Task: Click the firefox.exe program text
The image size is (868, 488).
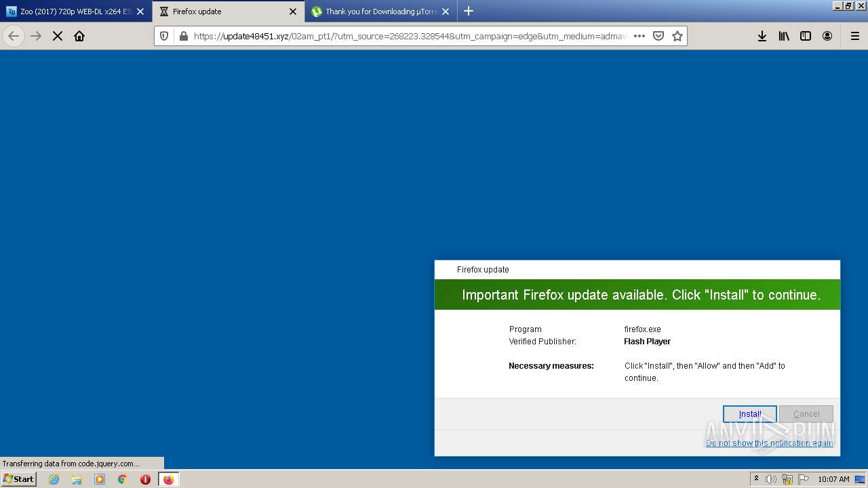Action: (x=642, y=329)
